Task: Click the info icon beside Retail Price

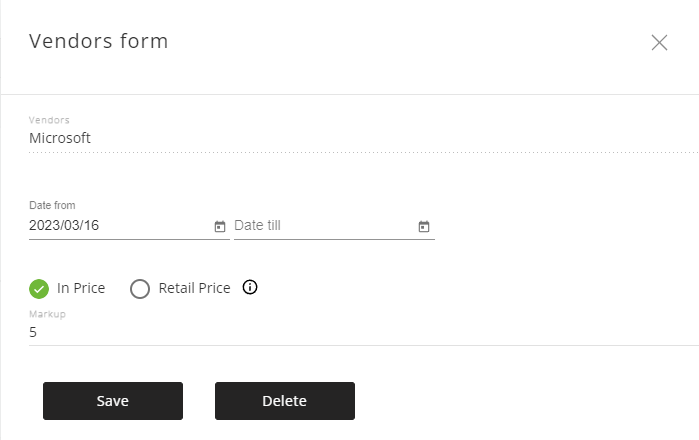Action: coord(250,287)
